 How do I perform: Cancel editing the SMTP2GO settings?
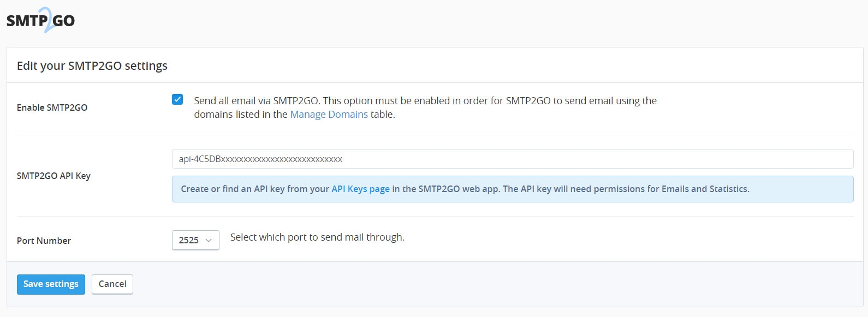point(112,284)
